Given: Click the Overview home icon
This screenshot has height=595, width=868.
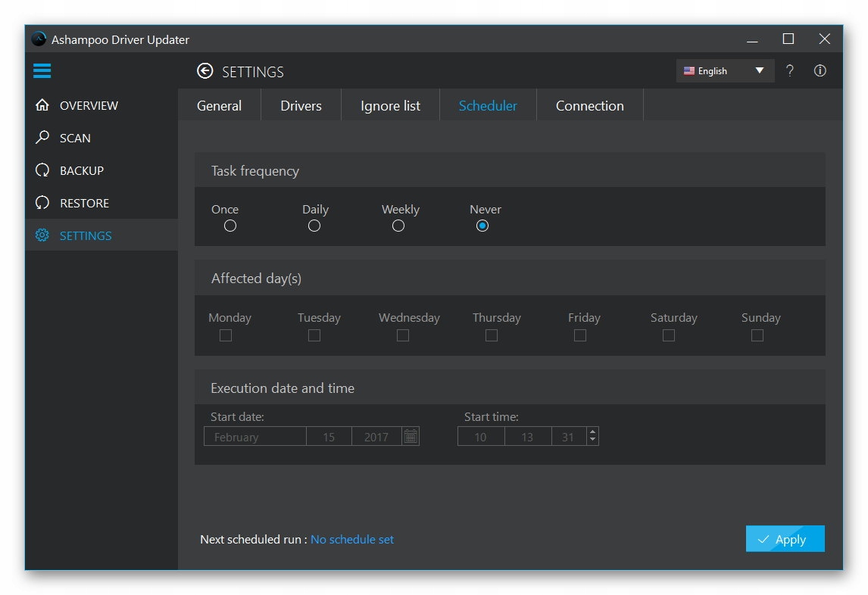Looking at the screenshot, I should pos(42,105).
